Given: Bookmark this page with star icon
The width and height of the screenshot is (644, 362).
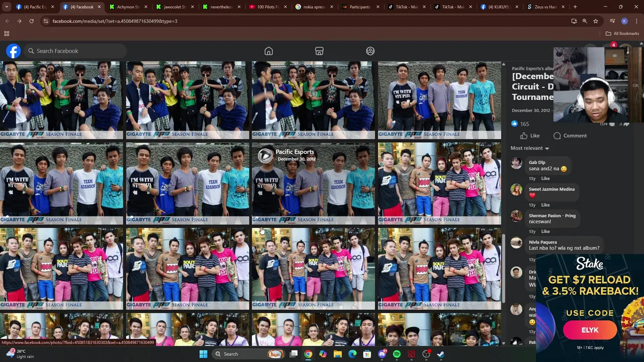Looking at the screenshot, I should 596,21.
